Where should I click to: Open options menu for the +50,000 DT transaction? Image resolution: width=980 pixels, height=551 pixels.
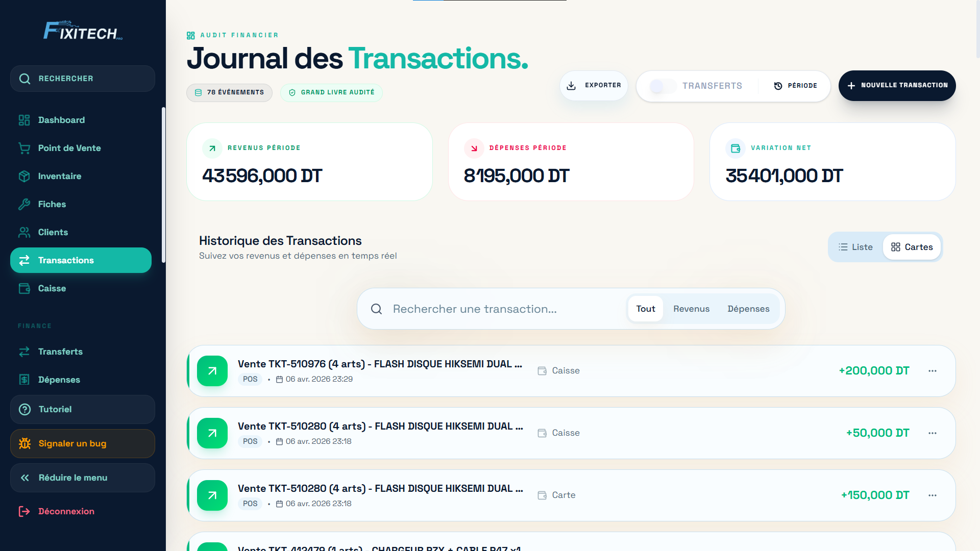click(x=933, y=433)
